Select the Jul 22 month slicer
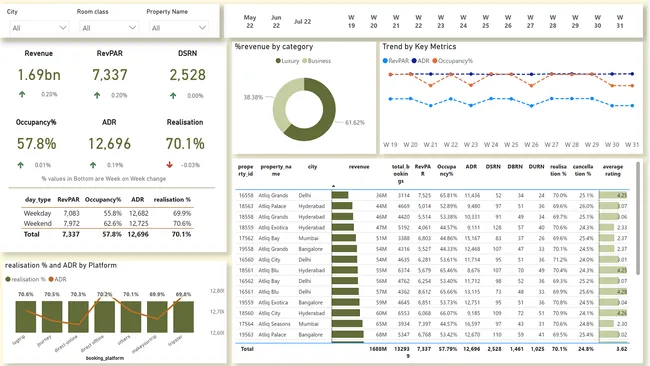 coord(302,22)
